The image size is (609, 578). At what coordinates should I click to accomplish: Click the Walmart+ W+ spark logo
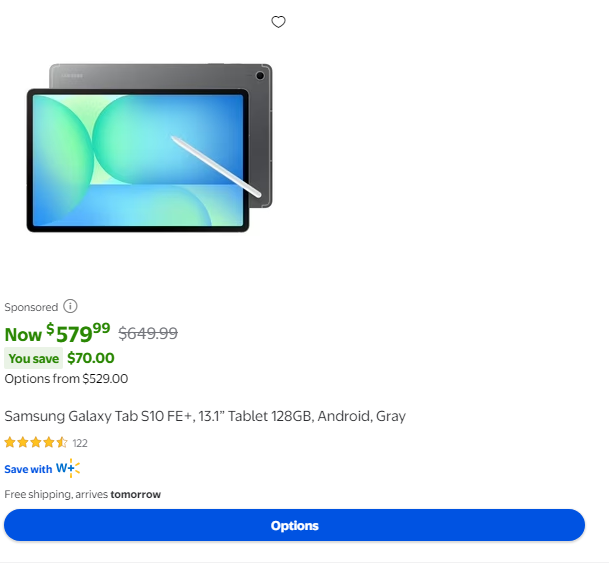pyautogui.click(x=68, y=468)
